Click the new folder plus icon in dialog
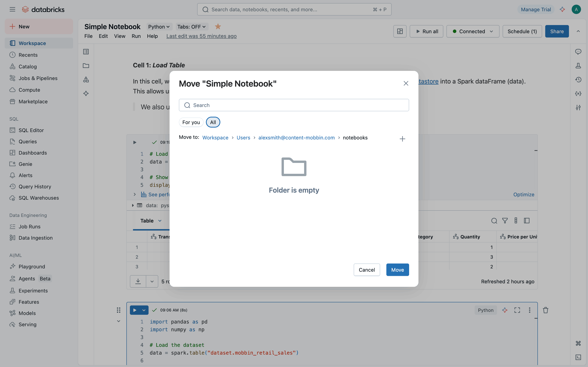Image resolution: width=588 pixels, height=367 pixels. pos(402,139)
